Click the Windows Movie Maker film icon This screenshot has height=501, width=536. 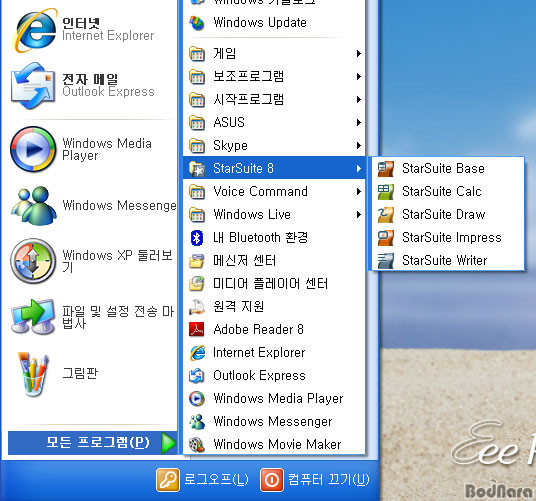[197, 445]
